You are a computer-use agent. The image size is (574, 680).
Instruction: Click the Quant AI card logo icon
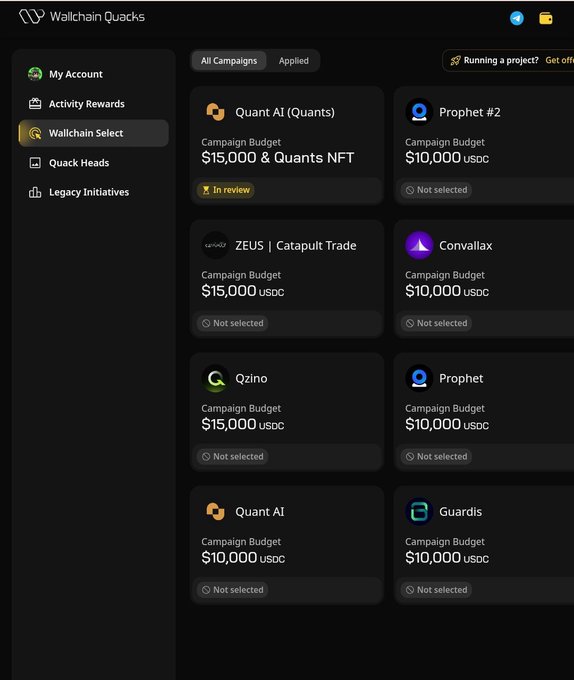215,512
